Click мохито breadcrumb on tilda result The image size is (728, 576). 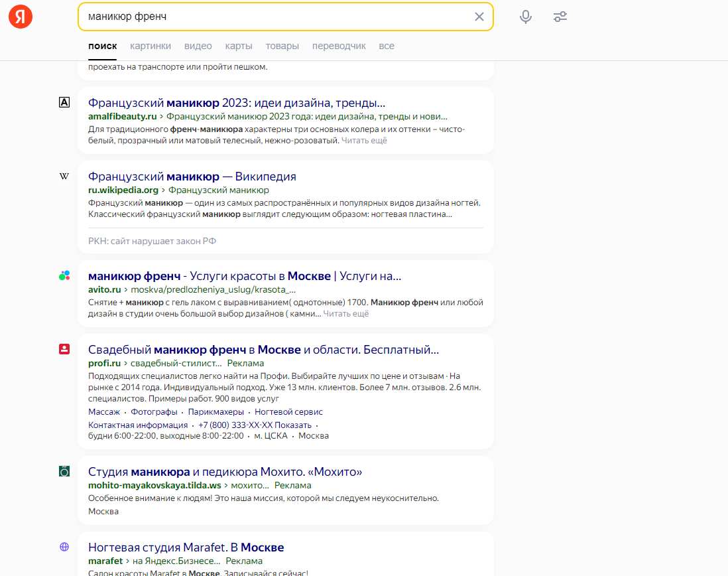(250, 486)
